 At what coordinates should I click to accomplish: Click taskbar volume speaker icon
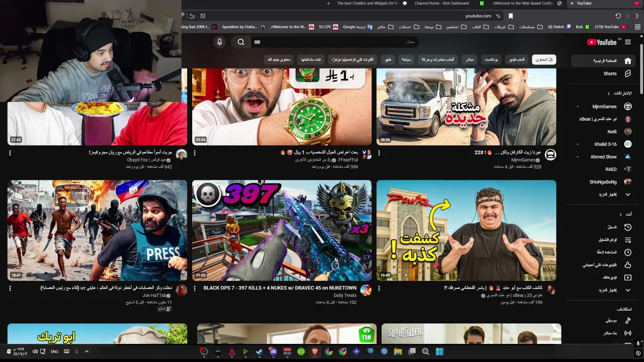click(x=35, y=351)
